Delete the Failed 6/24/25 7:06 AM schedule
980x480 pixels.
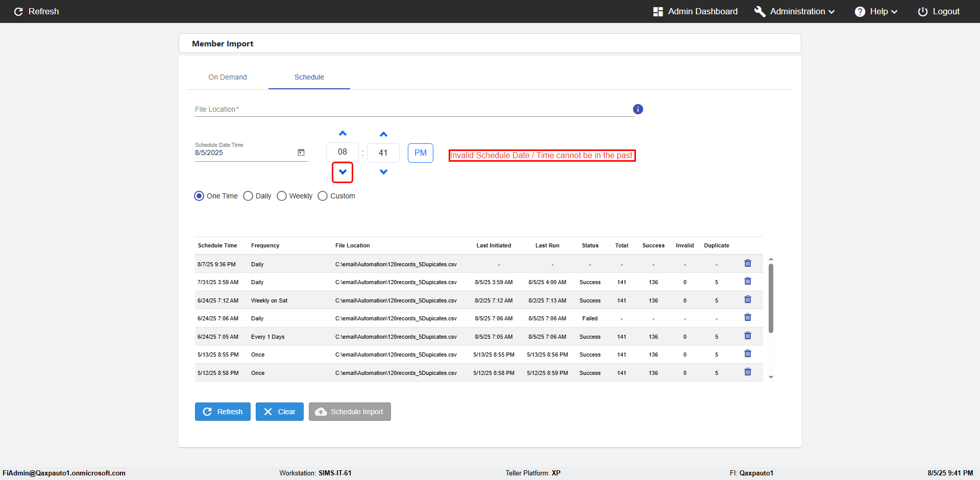[x=748, y=317]
